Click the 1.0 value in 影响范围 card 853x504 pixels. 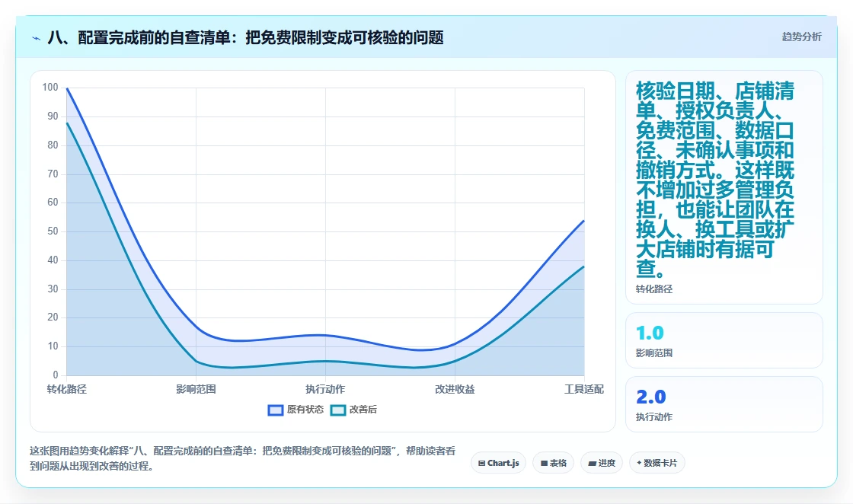(x=650, y=333)
